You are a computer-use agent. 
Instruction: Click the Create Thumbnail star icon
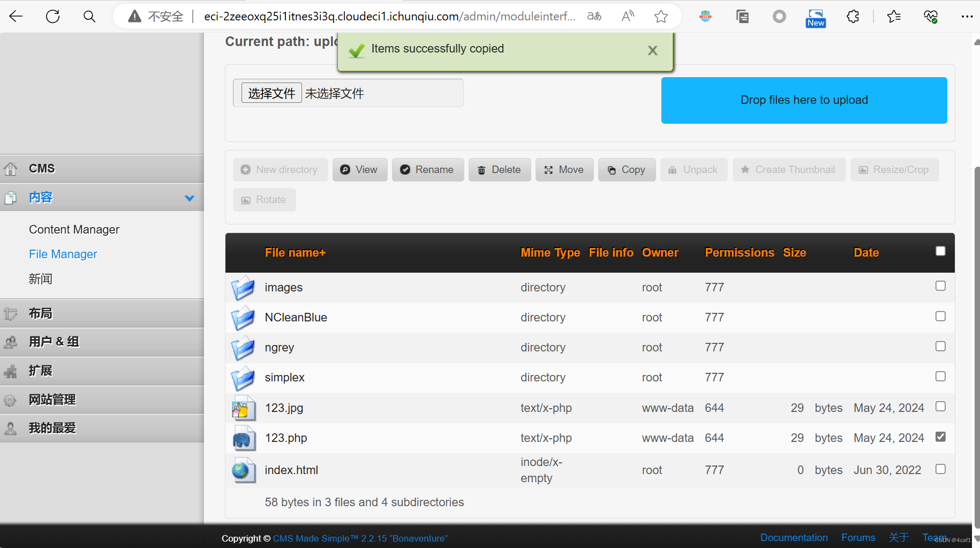coord(745,169)
